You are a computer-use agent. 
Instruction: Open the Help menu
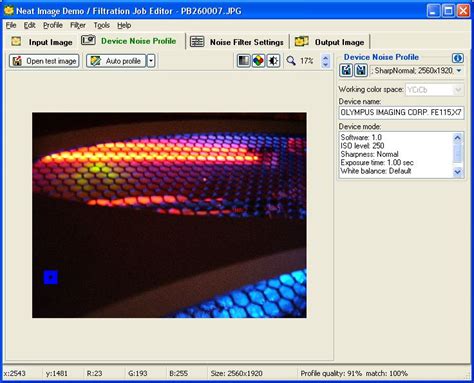[124, 25]
